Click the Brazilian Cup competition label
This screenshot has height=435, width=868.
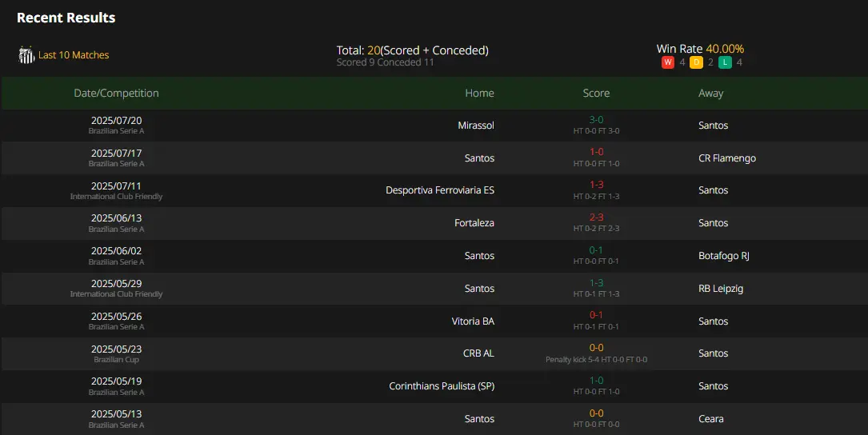click(x=116, y=360)
